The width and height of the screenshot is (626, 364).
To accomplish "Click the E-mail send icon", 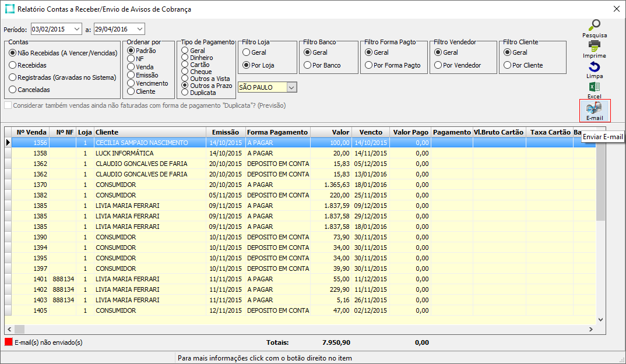I will [x=595, y=108].
